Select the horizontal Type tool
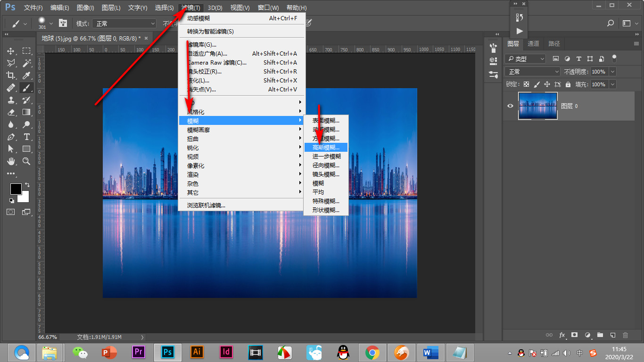This screenshot has width=644, height=362. [26, 137]
